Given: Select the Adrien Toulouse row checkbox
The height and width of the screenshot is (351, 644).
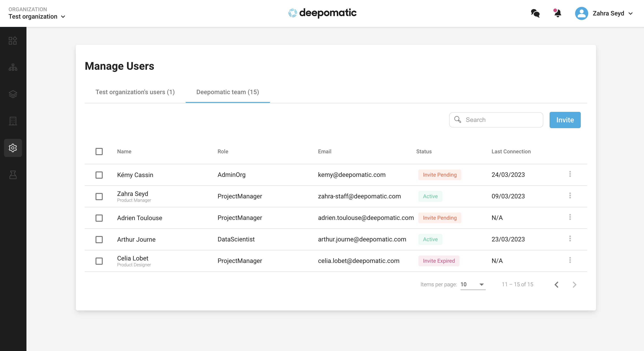Looking at the screenshot, I should 99,218.
